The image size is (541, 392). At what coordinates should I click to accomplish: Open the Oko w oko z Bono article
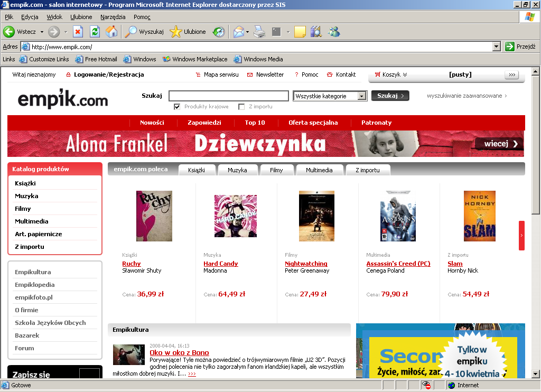coord(180,353)
